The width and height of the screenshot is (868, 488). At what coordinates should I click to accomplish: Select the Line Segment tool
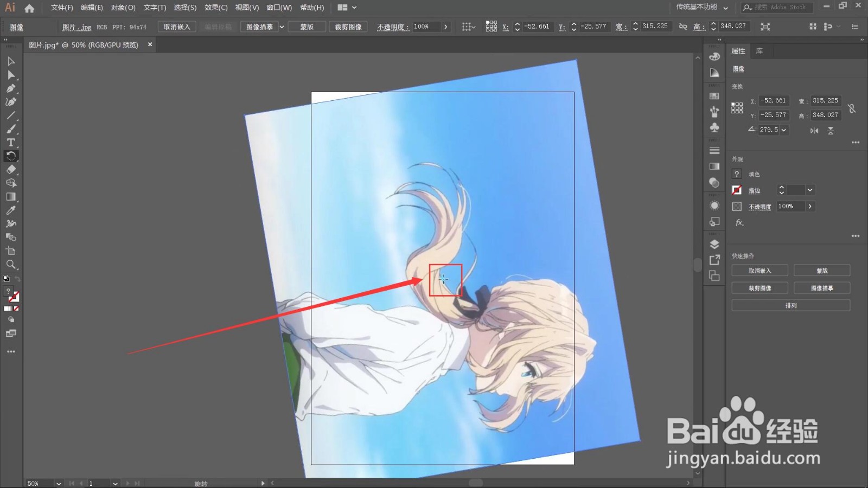coord(11,115)
